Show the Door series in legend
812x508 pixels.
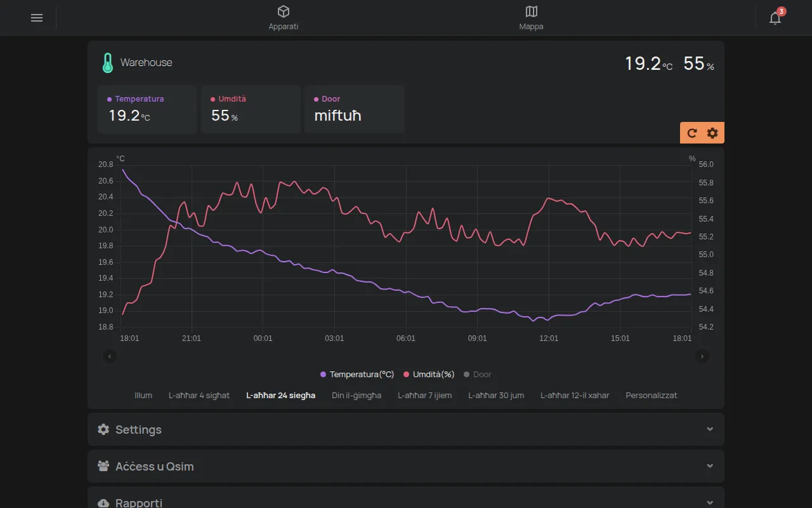click(478, 375)
